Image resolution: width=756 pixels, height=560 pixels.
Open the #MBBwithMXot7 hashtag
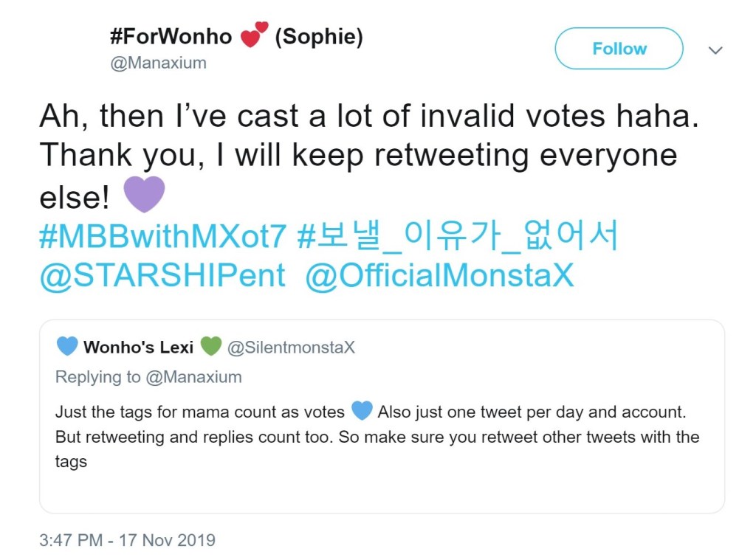coord(162,237)
